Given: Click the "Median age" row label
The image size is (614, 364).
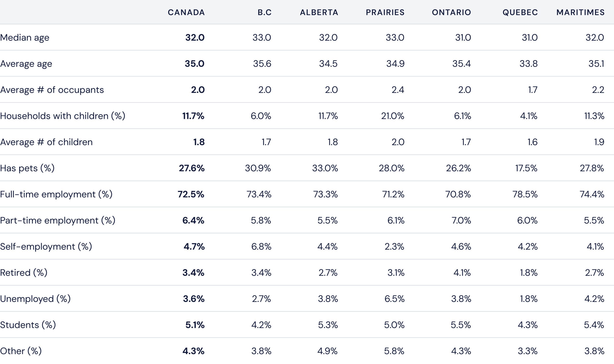Looking at the screenshot, I should click(24, 38).
